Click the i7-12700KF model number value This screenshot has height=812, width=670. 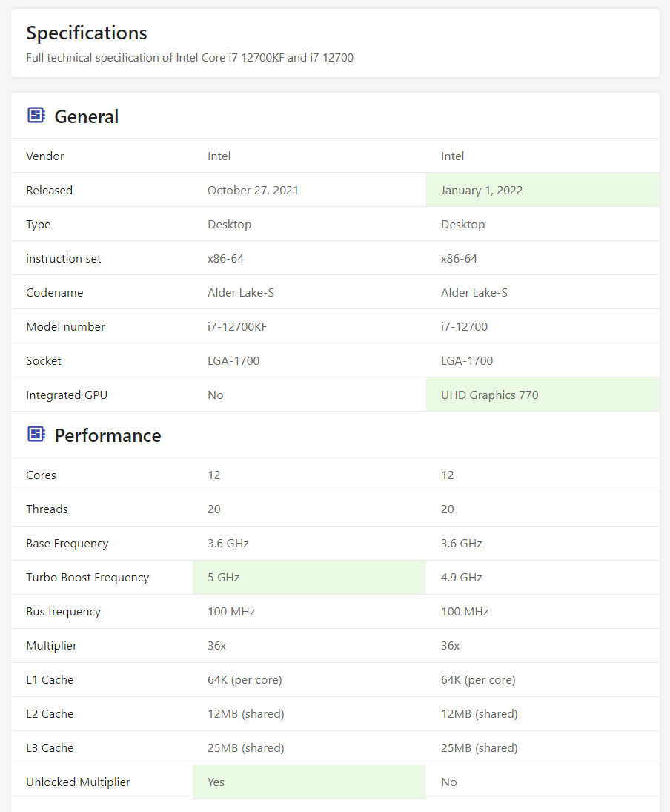click(x=237, y=326)
